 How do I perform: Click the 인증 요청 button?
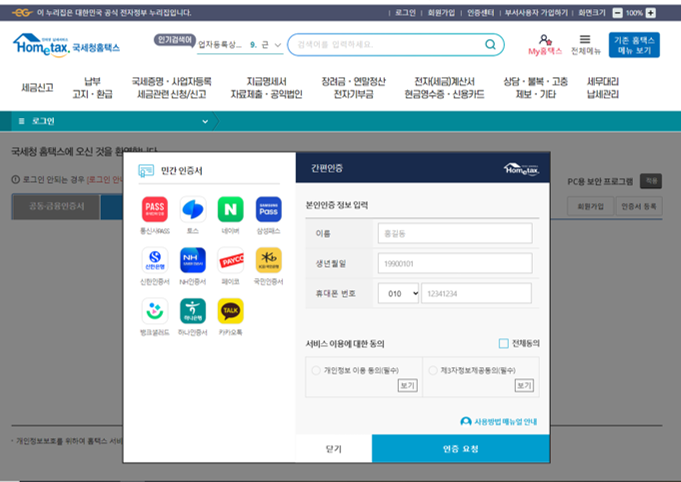[x=461, y=449]
